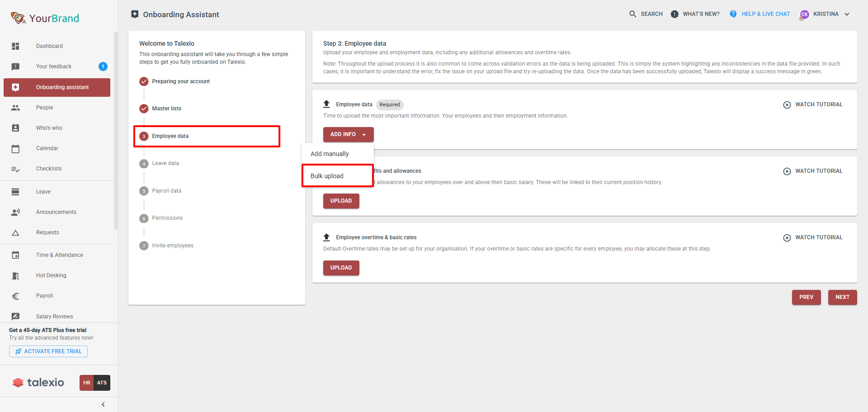Image resolution: width=868 pixels, height=412 pixels.
Task: Click UPLOAD under overtime & basic rates
Action: (341, 268)
